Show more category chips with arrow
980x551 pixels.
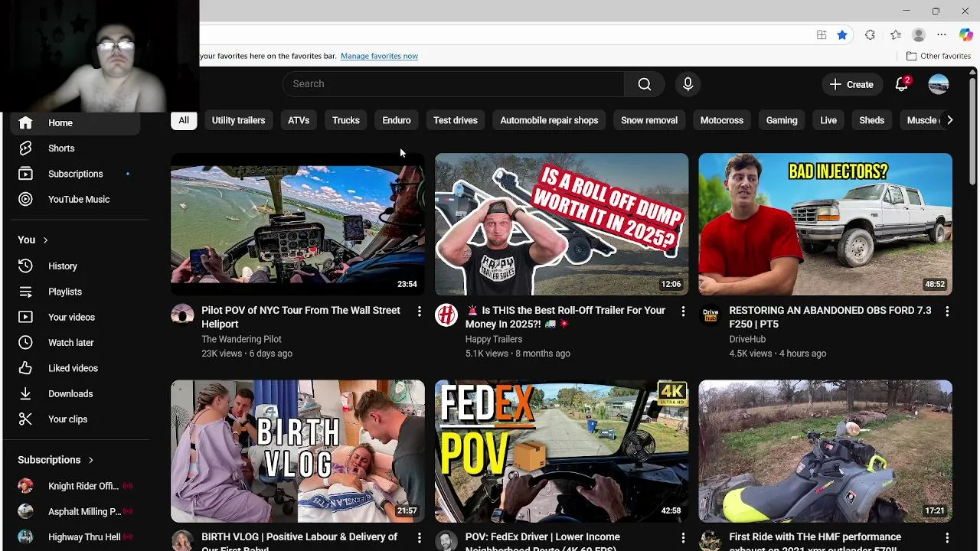(949, 120)
